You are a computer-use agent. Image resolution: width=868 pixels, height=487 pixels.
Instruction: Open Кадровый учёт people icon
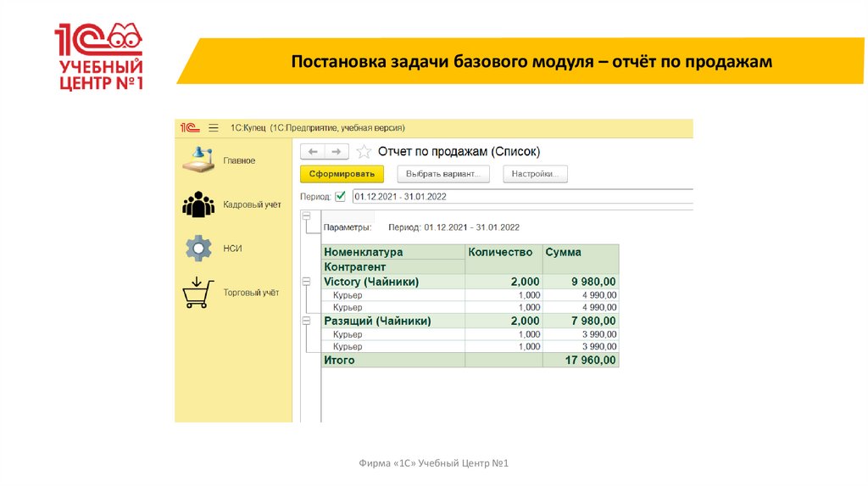tap(198, 204)
